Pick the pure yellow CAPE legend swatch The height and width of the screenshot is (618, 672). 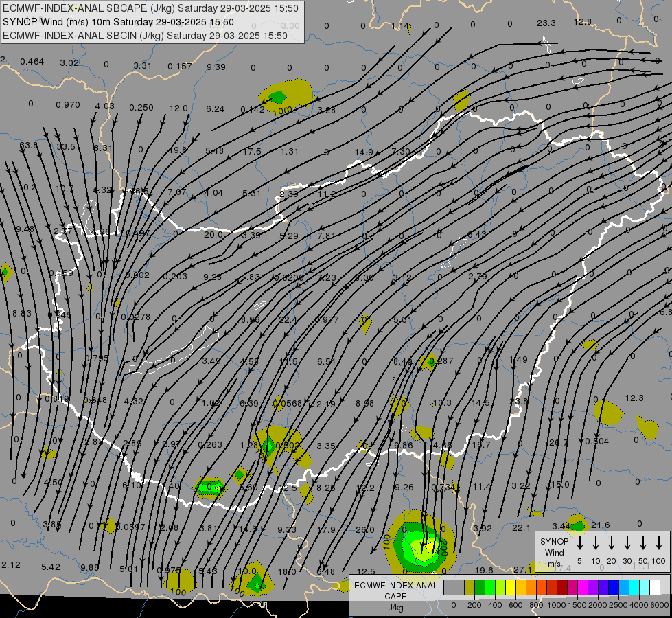pyautogui.click(x=511, y=587)
